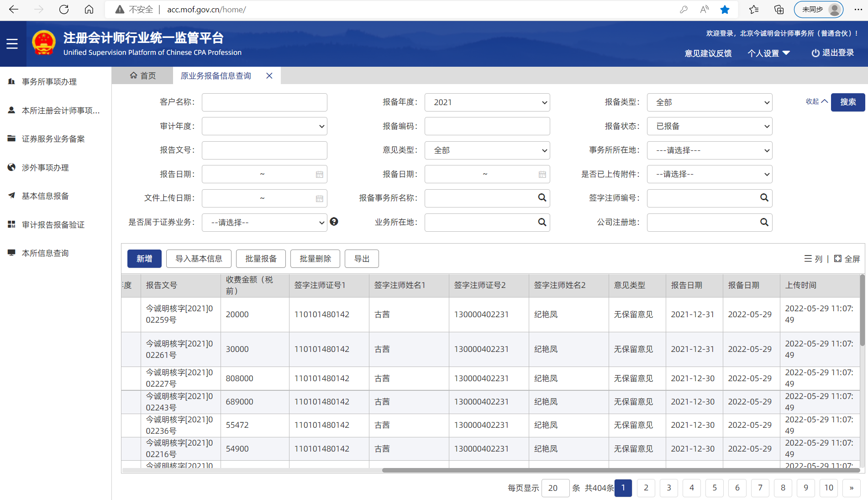The width and height of the screenshot is (868, 500).
Task: Collapse the search filters with 收起
Action: coord(816,101)
